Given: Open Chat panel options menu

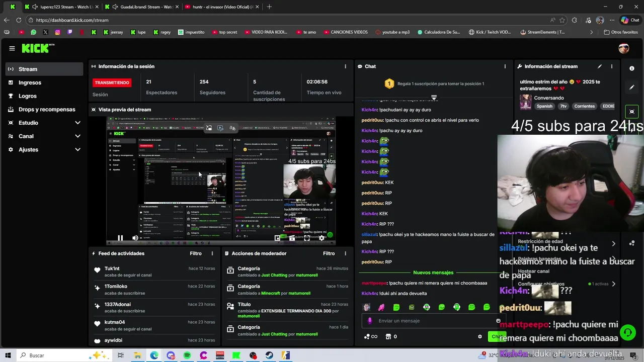Looking at the screenshot, I should [x=505, y=66].
